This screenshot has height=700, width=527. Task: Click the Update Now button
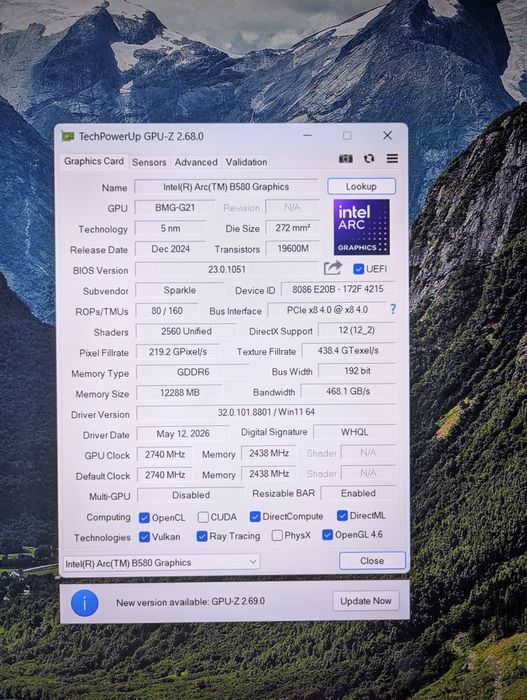coord(366,601)
